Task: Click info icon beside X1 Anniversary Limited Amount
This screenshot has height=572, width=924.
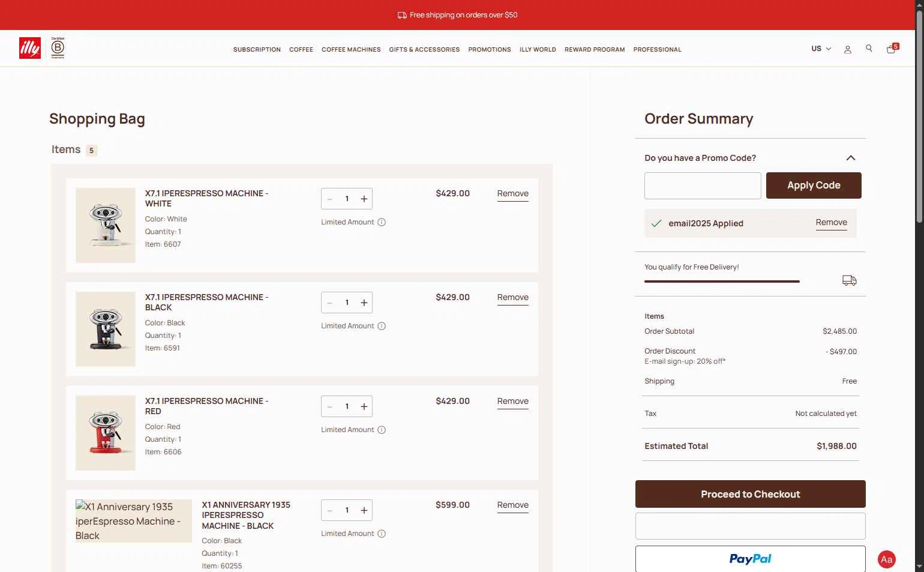Action: 382,534
